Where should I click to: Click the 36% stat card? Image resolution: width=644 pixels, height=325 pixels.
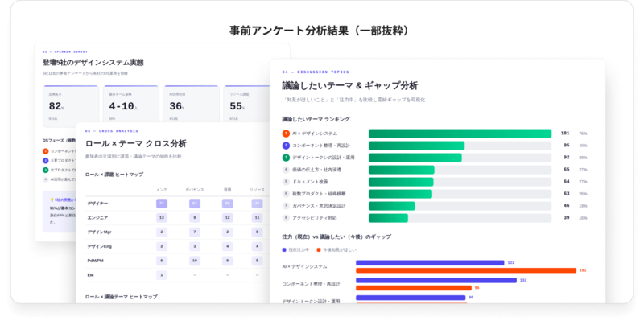(x=191, y=105)
